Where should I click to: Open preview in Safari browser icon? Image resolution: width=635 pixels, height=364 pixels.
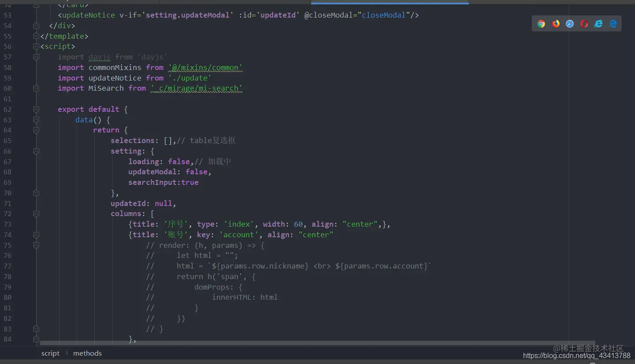click(x=570, y=24)
